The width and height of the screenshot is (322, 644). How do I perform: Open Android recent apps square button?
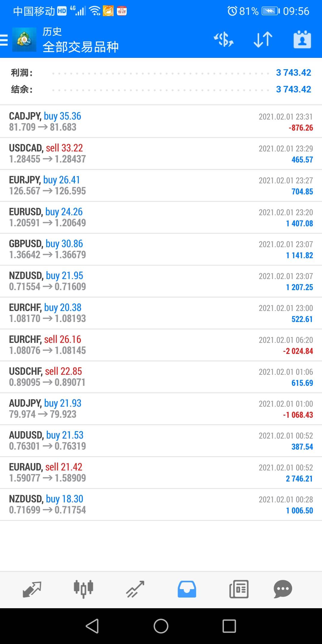coord(229,626)
